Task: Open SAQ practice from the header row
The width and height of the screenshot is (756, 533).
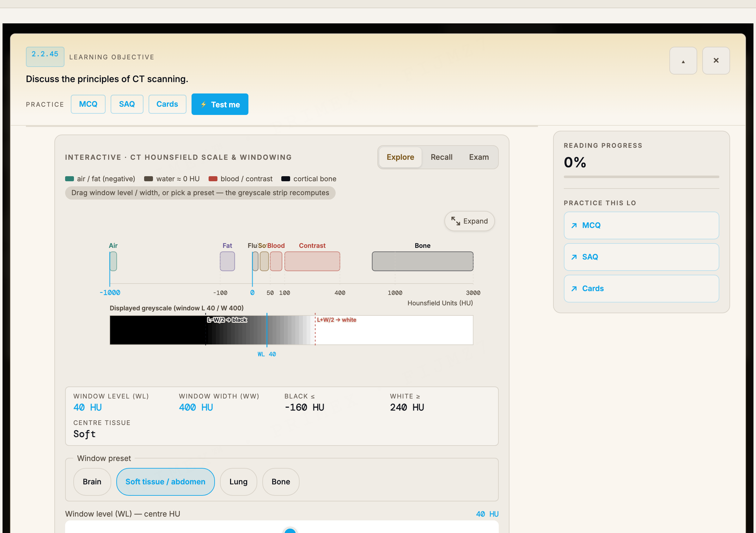Action: pos(127,104)
